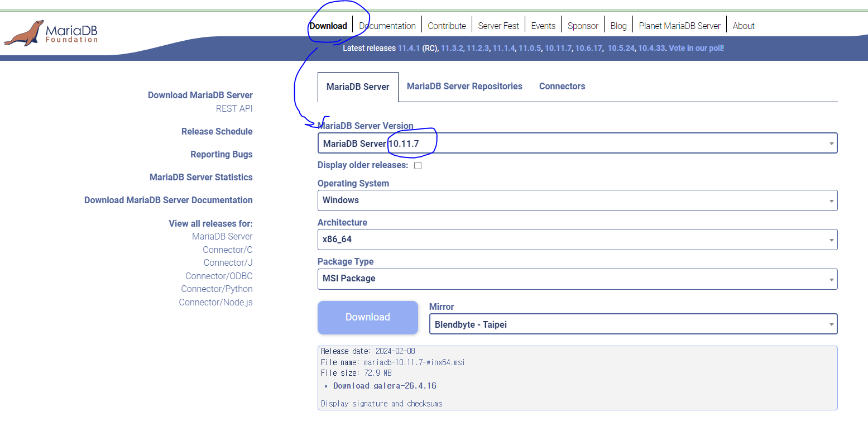Open the Architecture dropdown showing x86_64
868x426 pixels.
coord(577,239)
